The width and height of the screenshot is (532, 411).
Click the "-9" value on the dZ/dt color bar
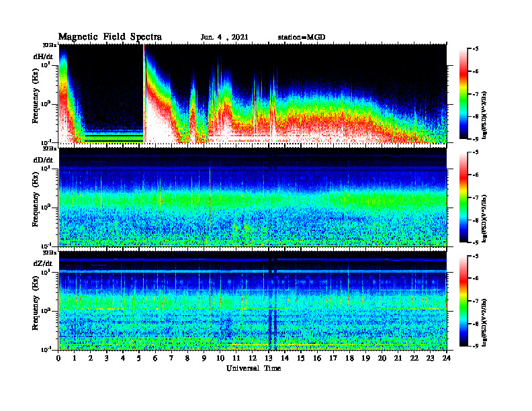coord(476,346)
